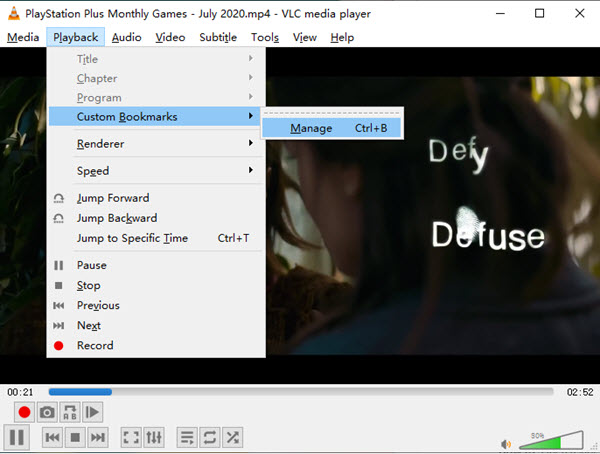The width and height of the screenshot is (600, 454).
Task: Open the View menu
Action: (305, 37)
